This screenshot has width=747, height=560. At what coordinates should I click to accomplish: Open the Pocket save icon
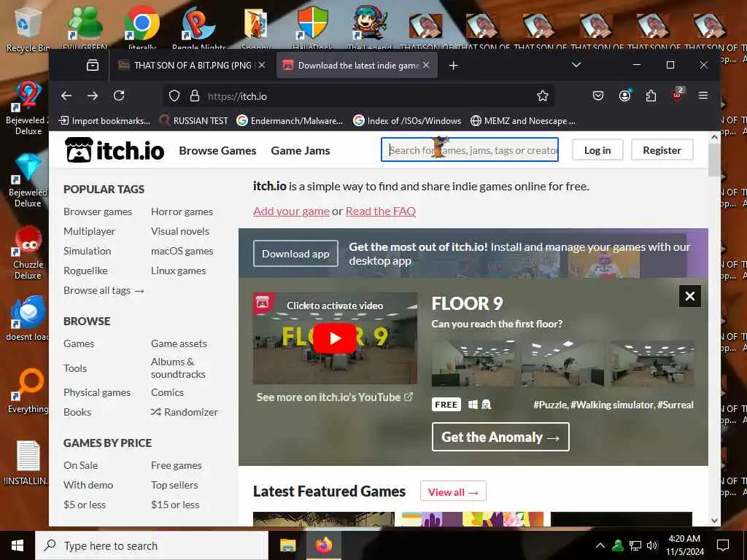tap(598, 96)
